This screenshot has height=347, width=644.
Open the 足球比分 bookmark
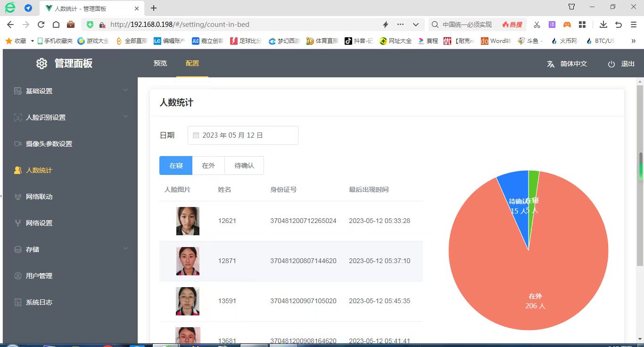coord(246,41)
